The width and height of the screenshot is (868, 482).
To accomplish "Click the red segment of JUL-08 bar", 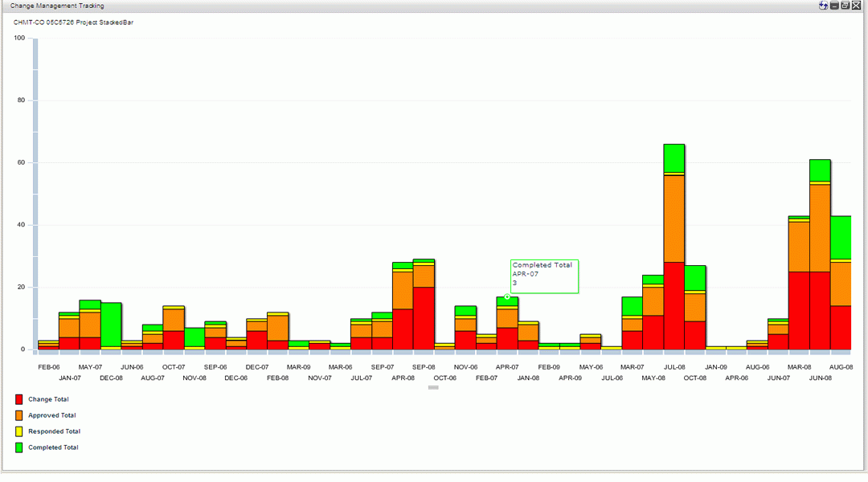I will tap(674, 305).
